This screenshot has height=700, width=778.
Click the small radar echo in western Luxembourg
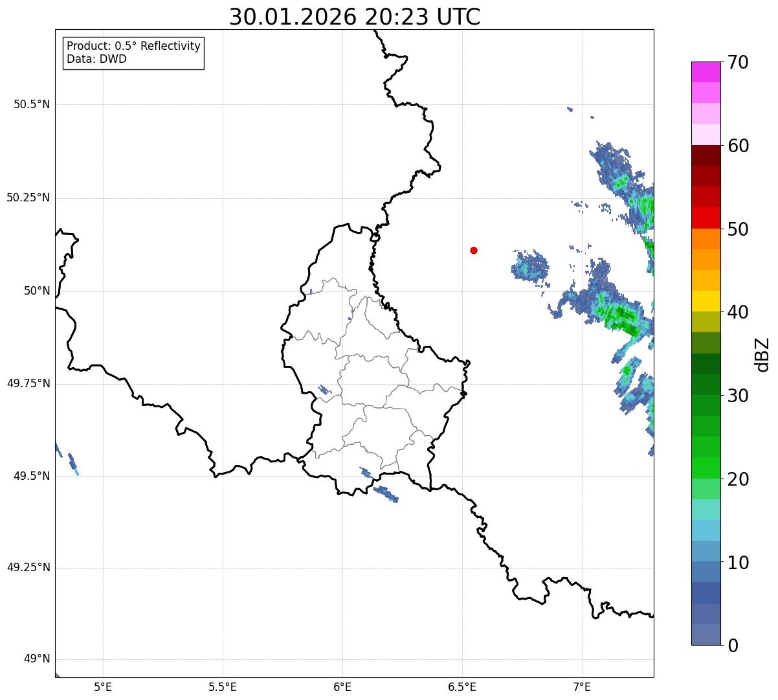coord(325,390)
